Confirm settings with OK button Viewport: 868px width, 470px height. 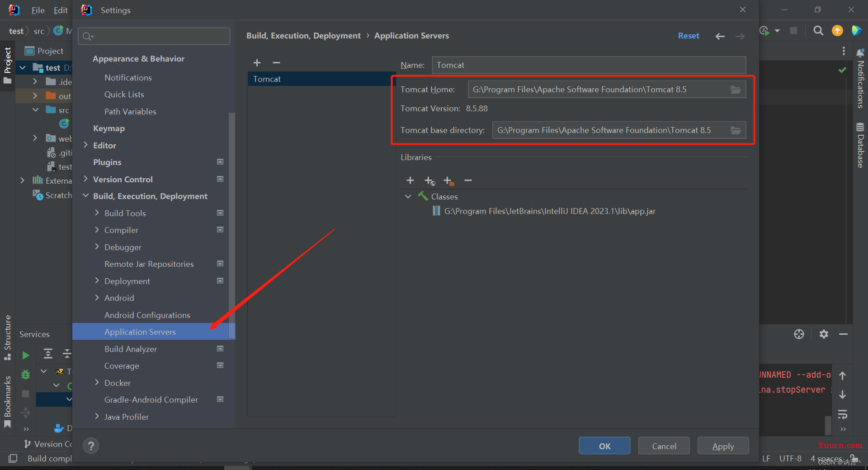604,446
